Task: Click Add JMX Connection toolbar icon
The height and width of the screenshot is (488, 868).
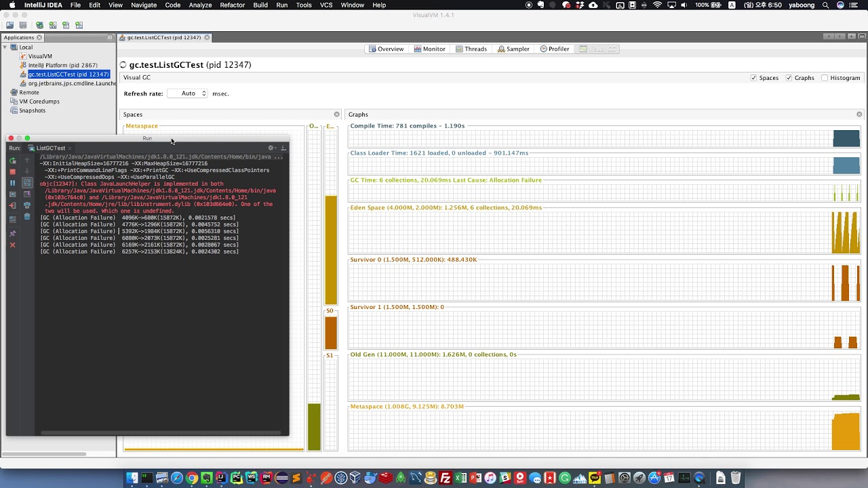Action: point(52,25)
